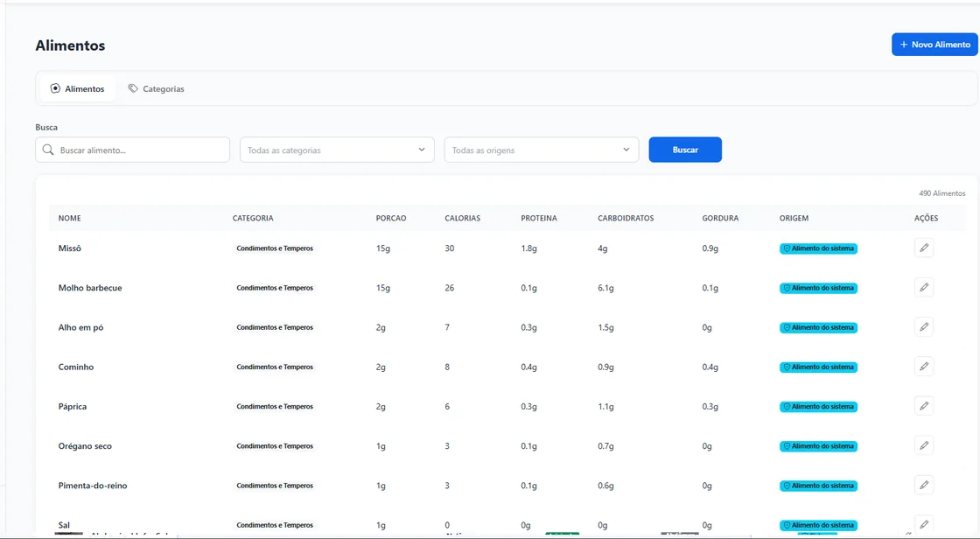The image size is (980, 539).
Task: Edit the Missô row with pencil icon
Action: tap(924, 248)
